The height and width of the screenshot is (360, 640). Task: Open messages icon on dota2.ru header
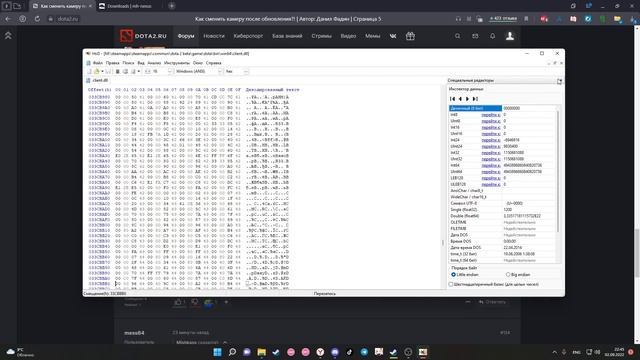(475, 36)
